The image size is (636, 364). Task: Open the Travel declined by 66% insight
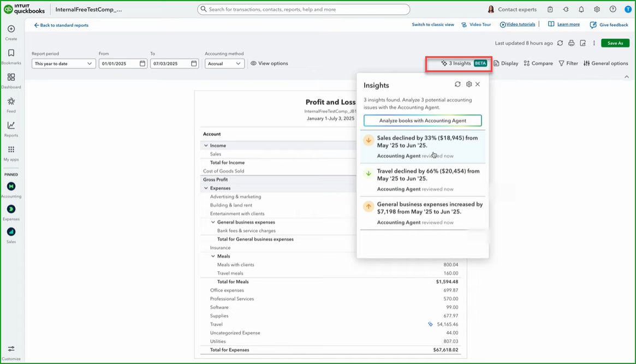click(423, 180)
